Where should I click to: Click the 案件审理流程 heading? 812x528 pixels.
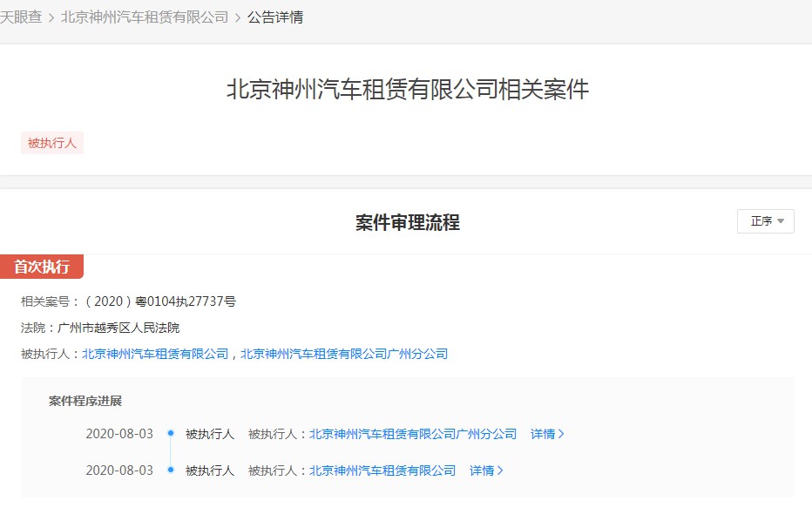click(x=408, y=222)
